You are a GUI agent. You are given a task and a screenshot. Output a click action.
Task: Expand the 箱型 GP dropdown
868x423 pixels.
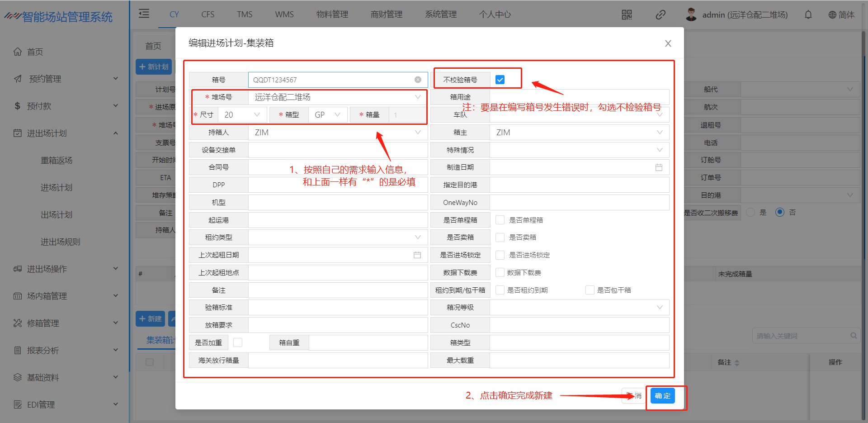tap(328, 115)
